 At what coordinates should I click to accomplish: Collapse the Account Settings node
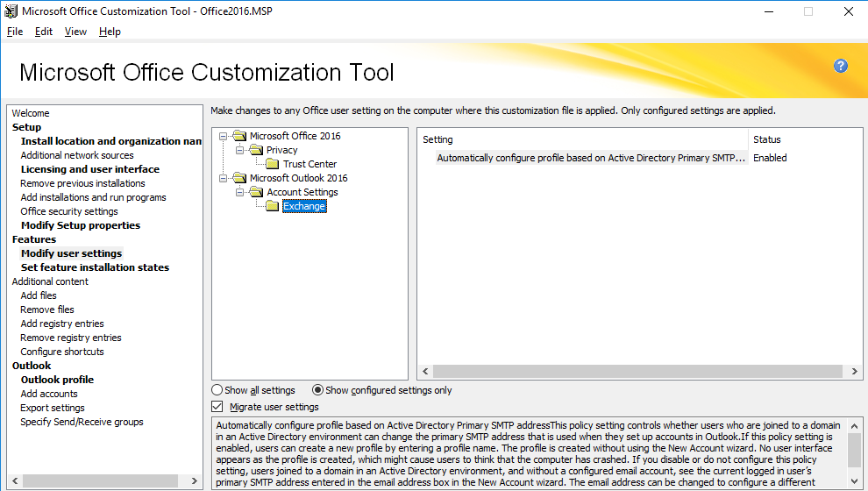239,192
